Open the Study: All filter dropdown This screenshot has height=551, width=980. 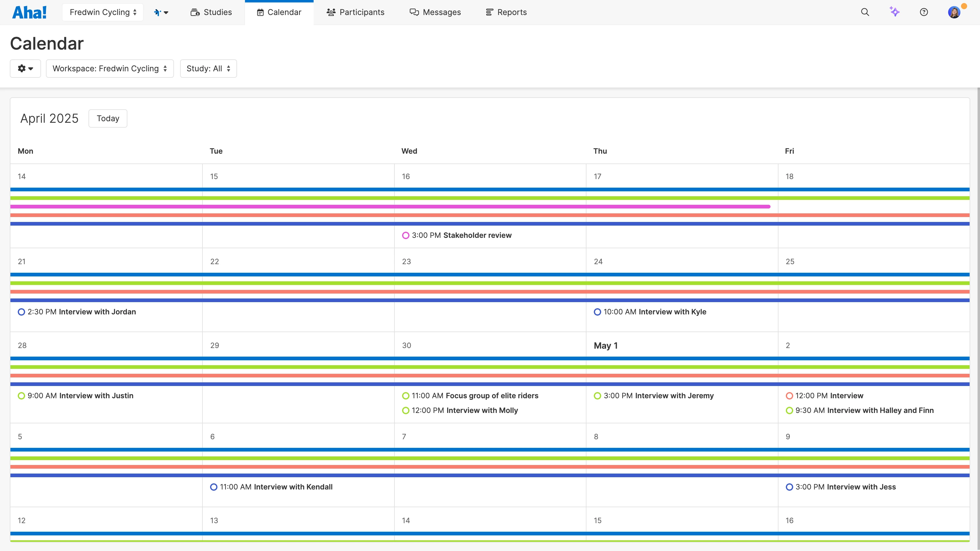[x=208, y=69]
